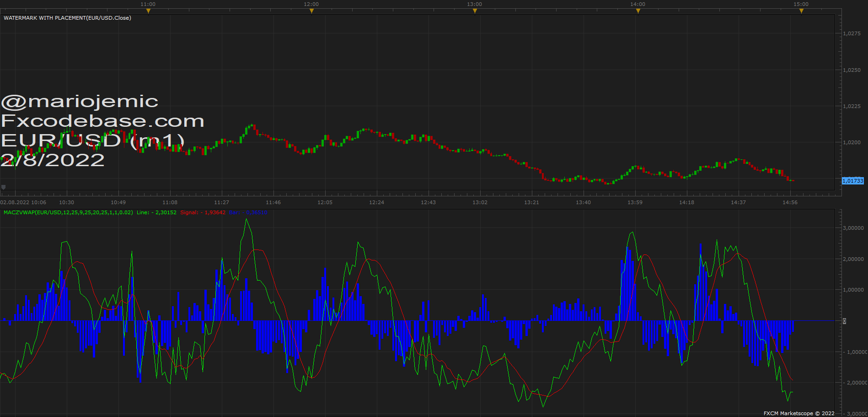Select the current price label 1,01733
The width and height of the screenshot is (868, 417).
pyautogui.click(x=853, y=181)
